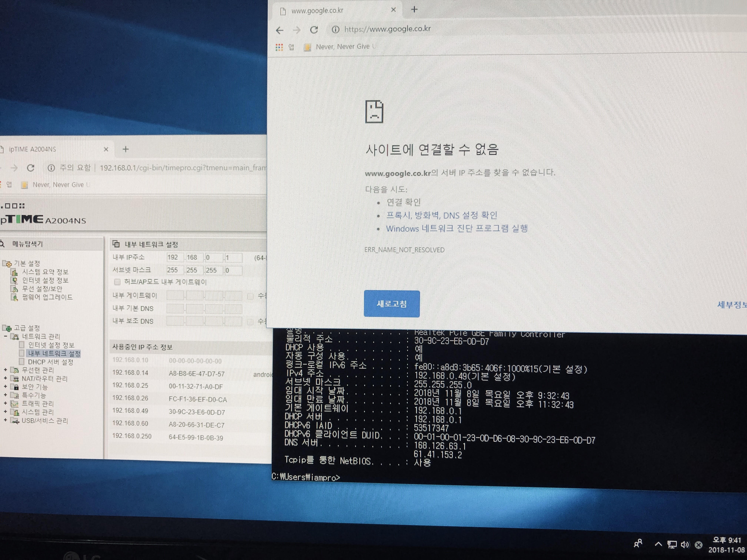Viewport: 747px width, 560px height.
Task: Click 61.41.153.2 in the command prompt
Action: pos(438,455)
